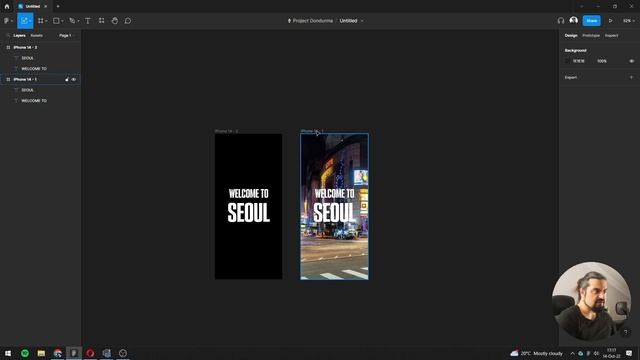Screen dimensions: 640x360
Task: Select the Pen tool
Action: coord(72,21)
